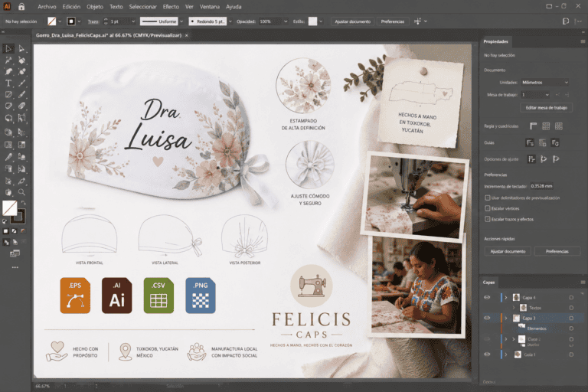Select the Pen tool

pyautogui.click(x=8, y=72)
